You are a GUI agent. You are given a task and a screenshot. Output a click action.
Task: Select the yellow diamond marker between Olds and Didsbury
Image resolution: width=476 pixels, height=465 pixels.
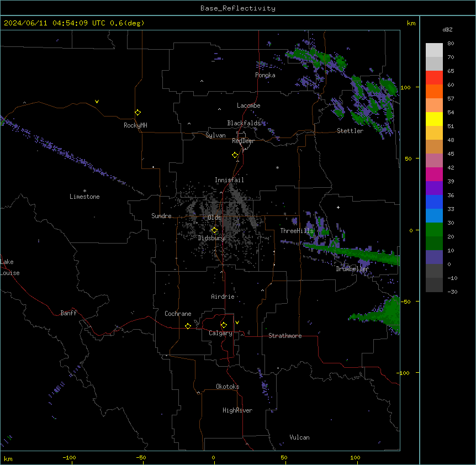tap(214, 230)
